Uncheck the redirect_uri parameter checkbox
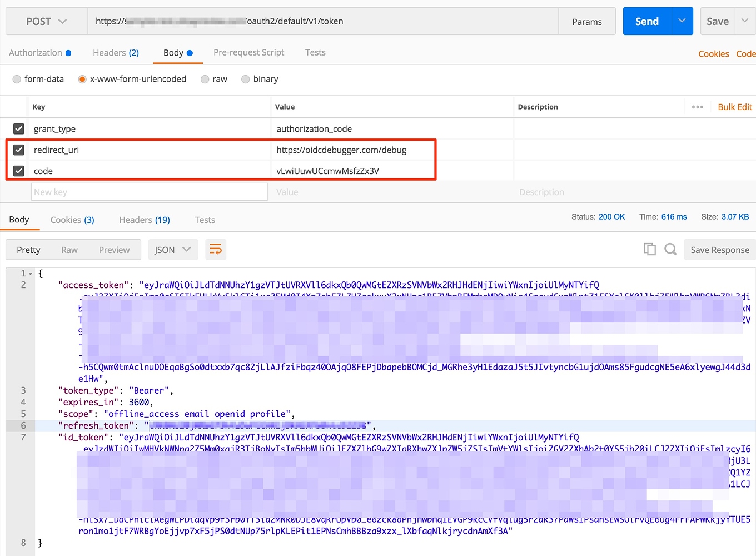 click(18, 150)
